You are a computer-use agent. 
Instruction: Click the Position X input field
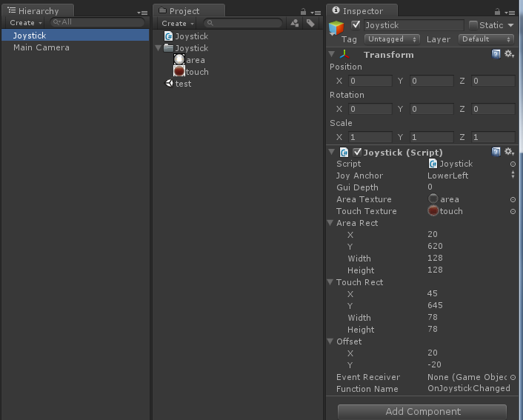[x=370, y=81]
